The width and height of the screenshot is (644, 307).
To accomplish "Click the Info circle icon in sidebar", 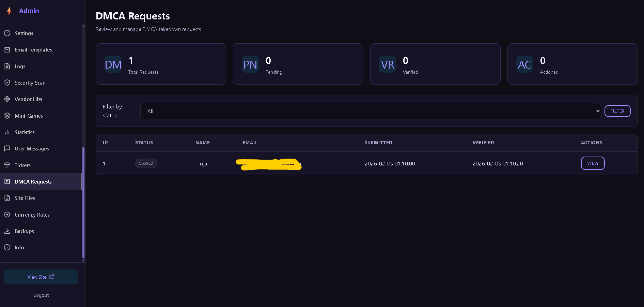I will click(7, 248).
